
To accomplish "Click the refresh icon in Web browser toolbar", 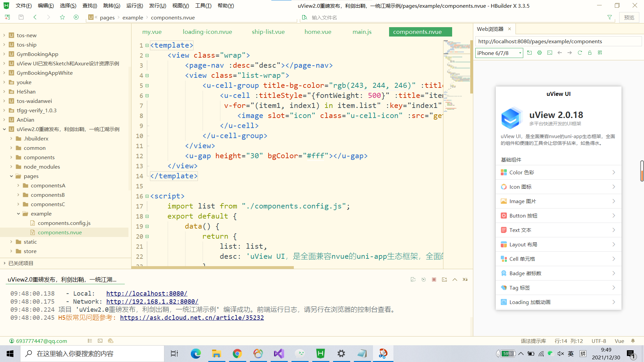I will click(x=580, y=53).
